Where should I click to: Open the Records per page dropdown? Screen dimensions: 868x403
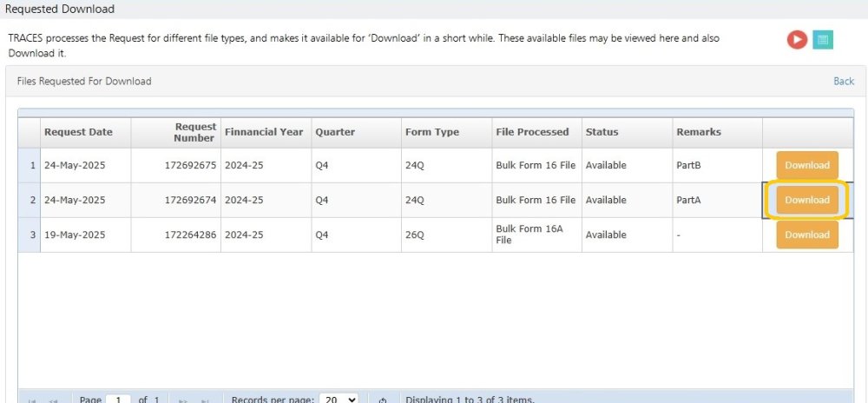339,400
